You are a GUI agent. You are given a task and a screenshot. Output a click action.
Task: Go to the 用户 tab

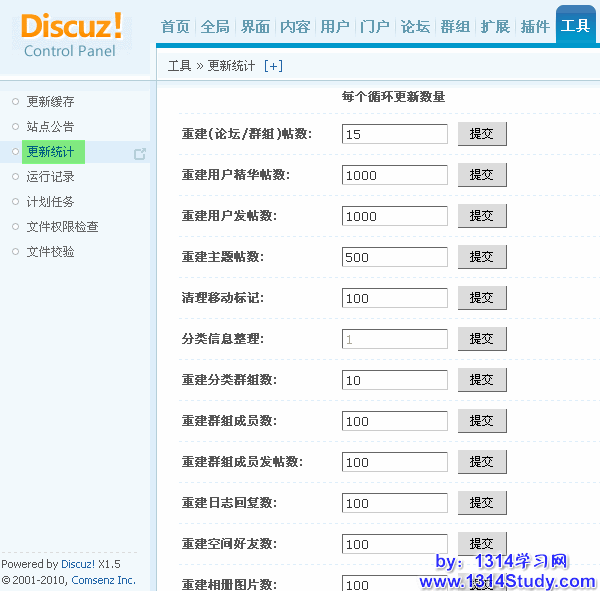tap(335, 26)
